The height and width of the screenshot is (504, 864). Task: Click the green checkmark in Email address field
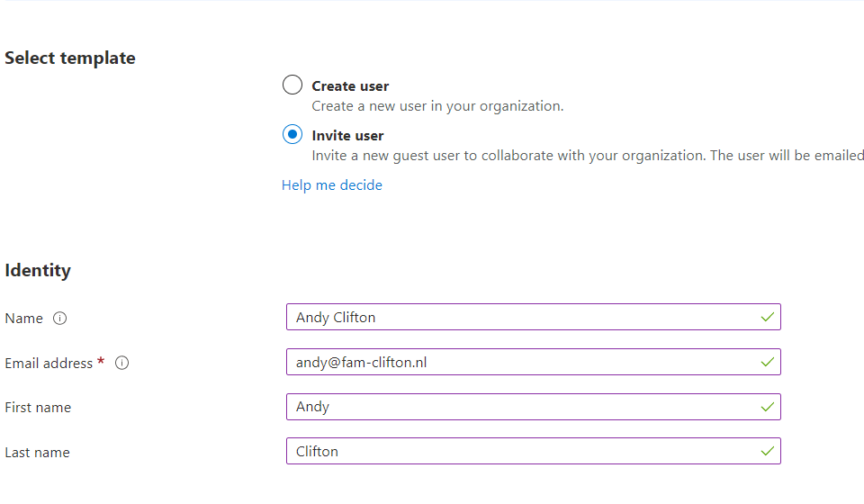click(767, 362)
